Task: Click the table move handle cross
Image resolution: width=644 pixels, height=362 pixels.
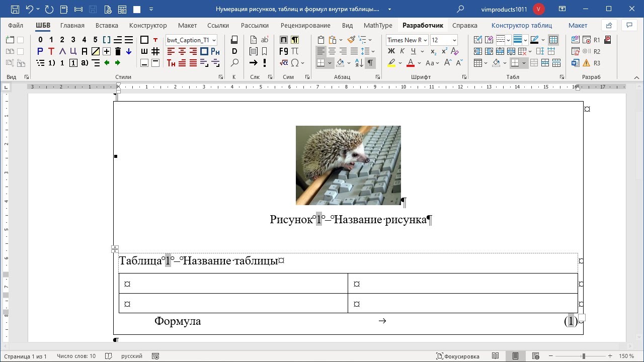Action: (115, 249)
